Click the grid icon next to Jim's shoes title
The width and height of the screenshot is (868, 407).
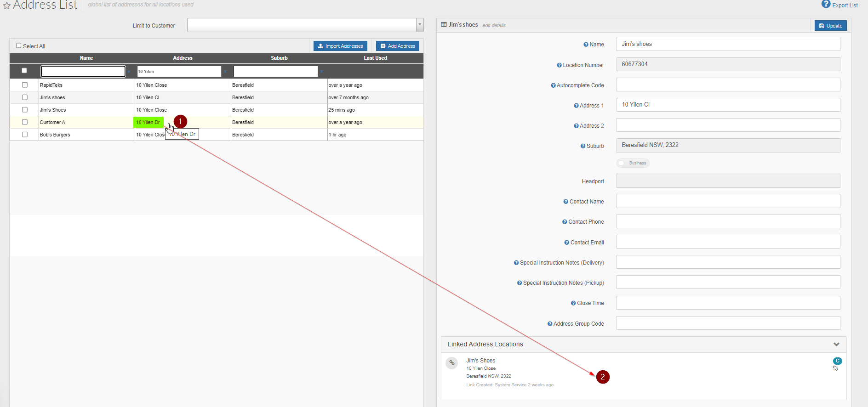[x=444, y=24]
